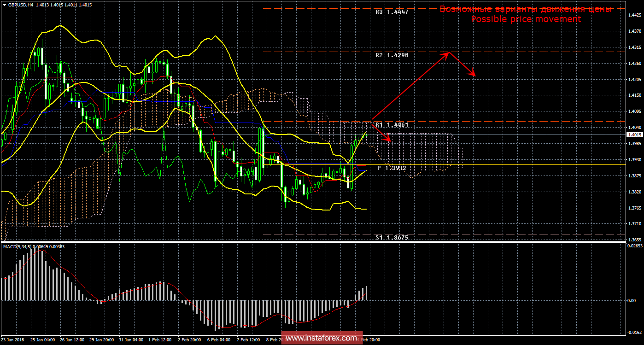Click the 1 Feb 12:00 time label
The image size is (644, 345).
(x=159, y=340)
